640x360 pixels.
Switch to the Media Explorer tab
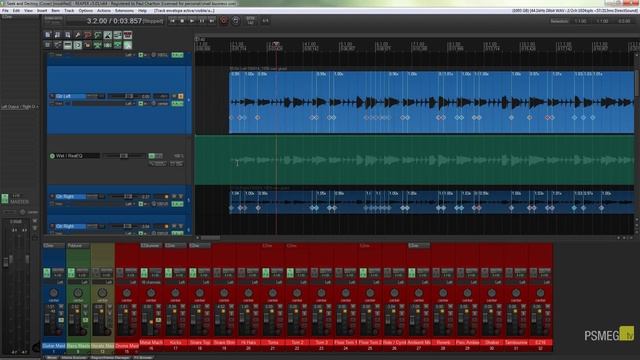coord(74,358)
